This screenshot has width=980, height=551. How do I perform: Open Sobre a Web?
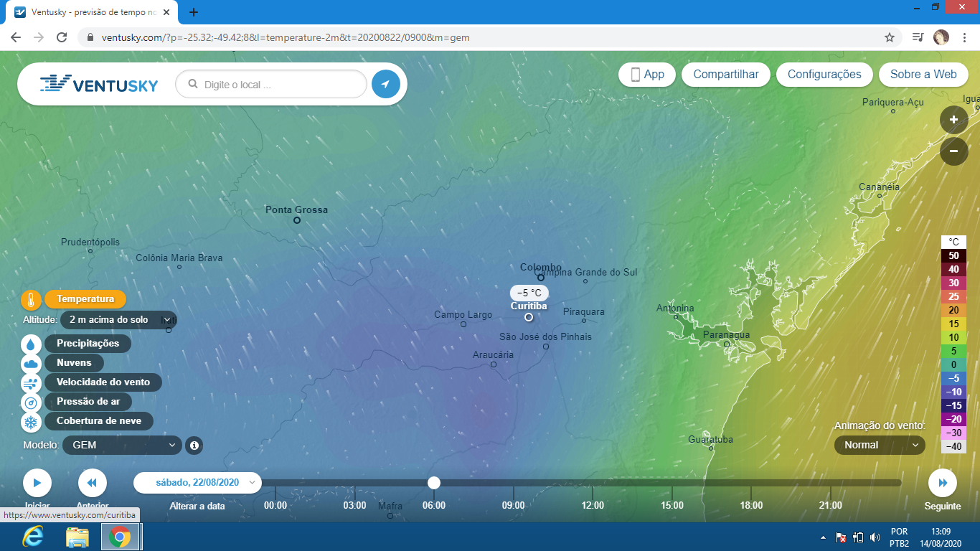(x=923, y=75)
